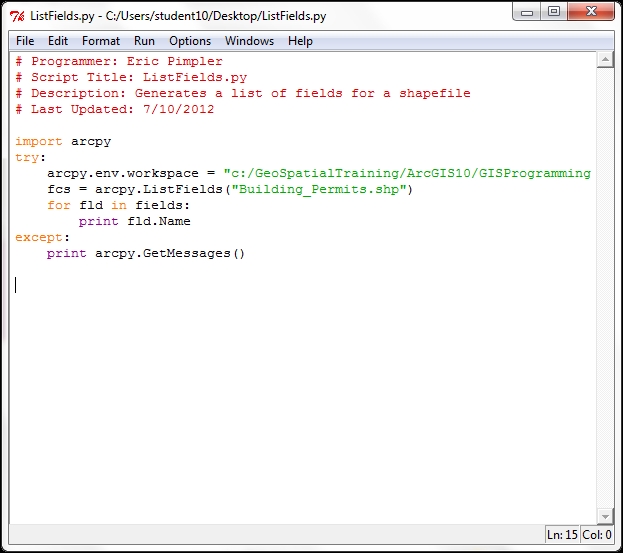Click the 'print fld.Name' line
Screen dimensions: 623x553
[x=135, y=221]
